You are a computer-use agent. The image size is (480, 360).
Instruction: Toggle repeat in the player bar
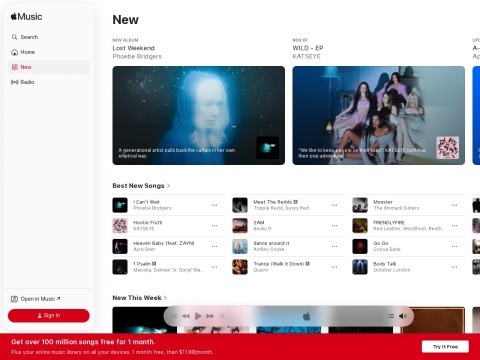tap(222, 316)
